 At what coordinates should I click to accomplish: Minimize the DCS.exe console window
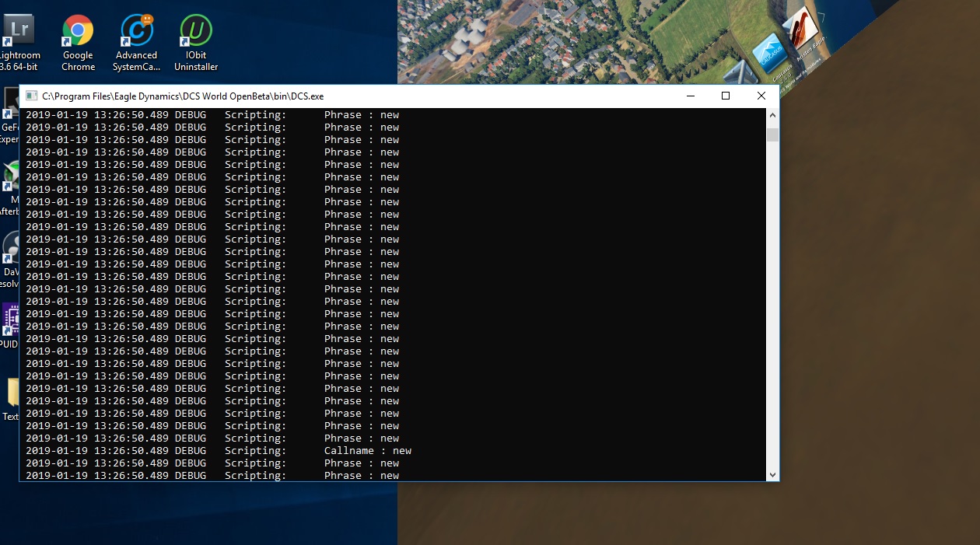[690, 96]
